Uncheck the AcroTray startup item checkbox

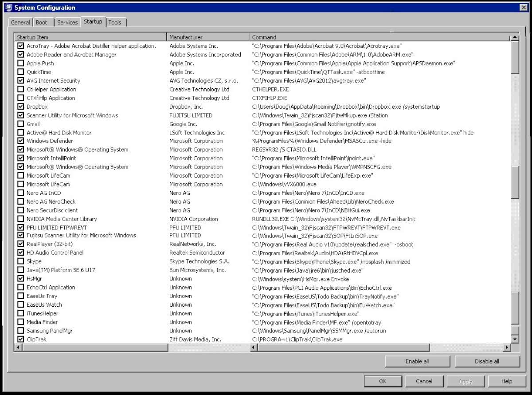pyautogui.click(x=20, y=46)
